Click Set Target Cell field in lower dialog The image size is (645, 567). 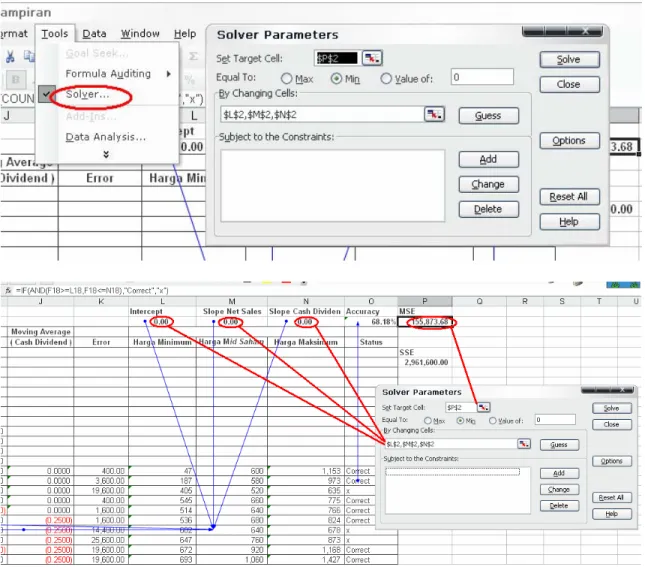(462, 407)
